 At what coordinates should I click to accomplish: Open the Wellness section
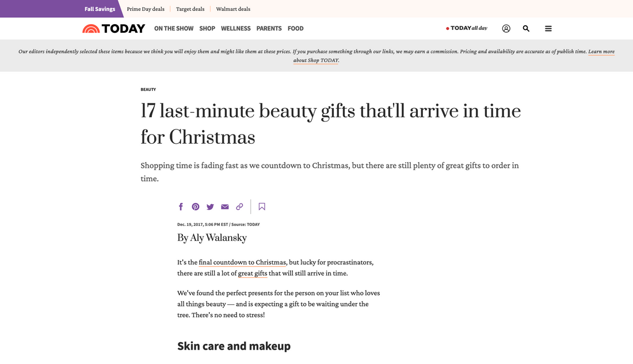[x=236, y=28]
